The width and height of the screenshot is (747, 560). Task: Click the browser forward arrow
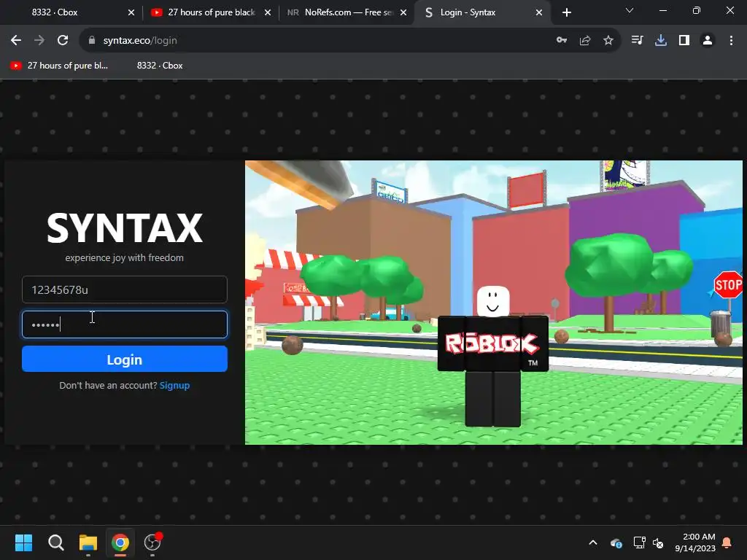39,41
